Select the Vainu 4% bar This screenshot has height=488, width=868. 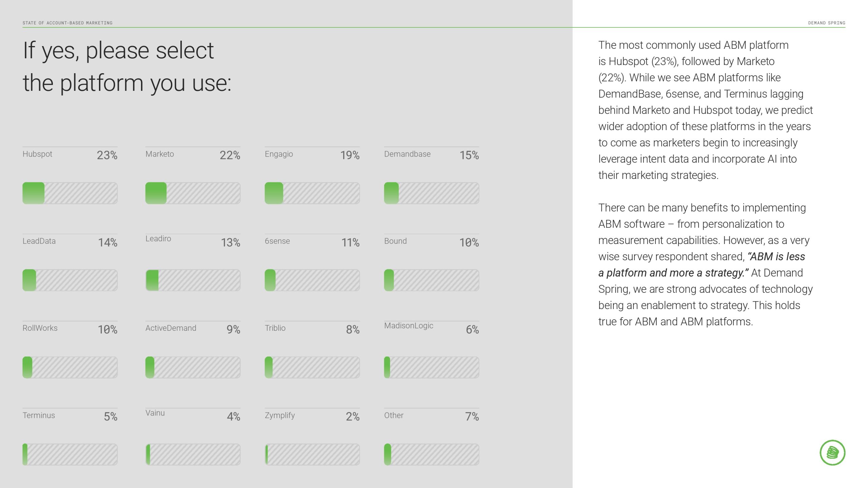click(x=193, y=454)
